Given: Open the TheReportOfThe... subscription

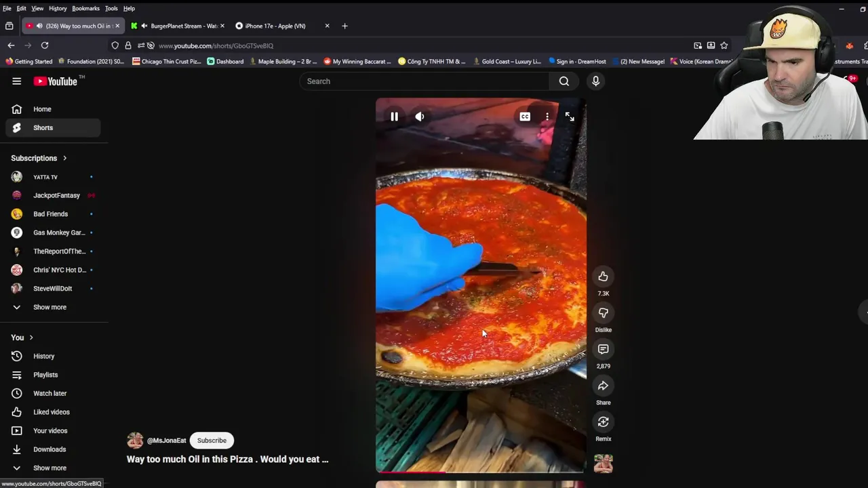Looking at the screenshot, I should coord(53,251).
